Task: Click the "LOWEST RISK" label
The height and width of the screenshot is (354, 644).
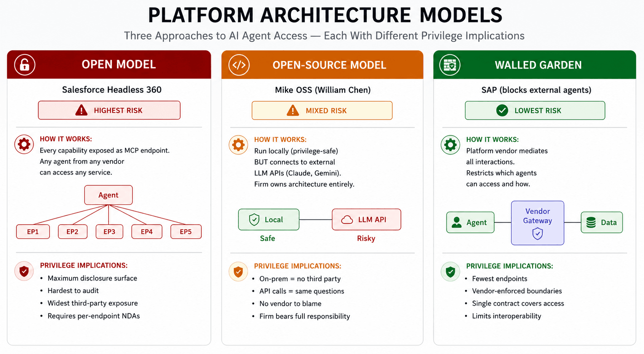Action: (x=538, y=111)
